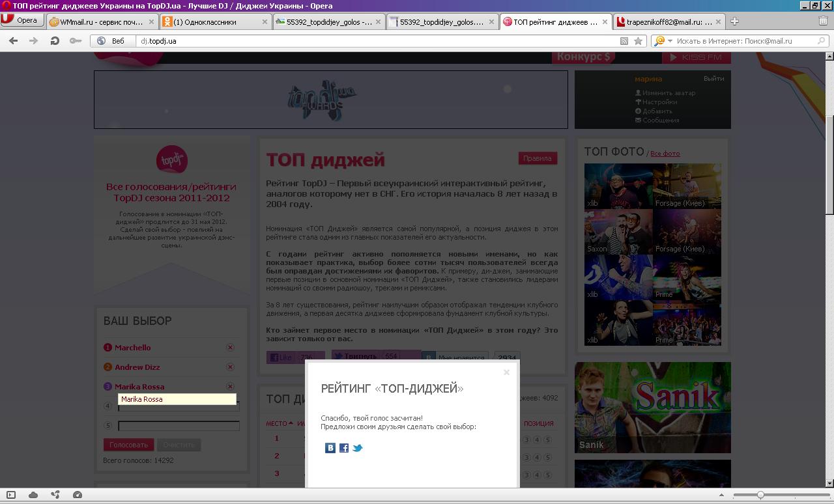Sort the table by МЕСТО column
Viewport: 834px width, 504px height.
click(x=279, y=423)
